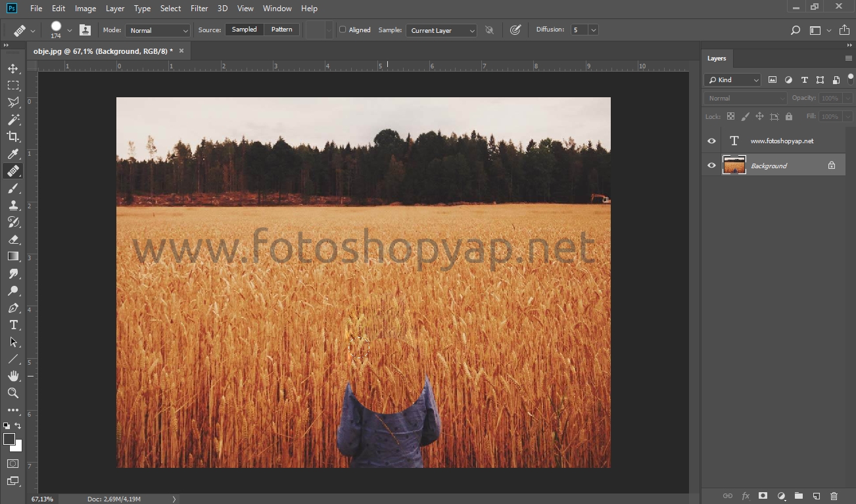Select the Rectangular Marquee tool

click(13, 85)
